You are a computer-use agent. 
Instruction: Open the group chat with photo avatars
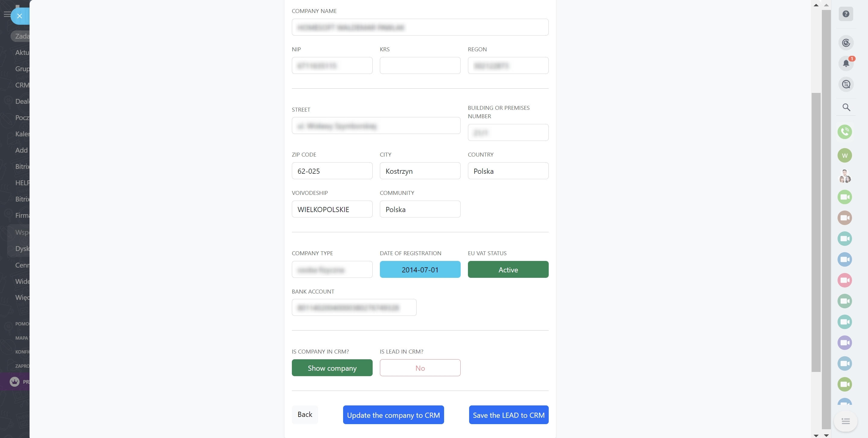pos(845,176)
